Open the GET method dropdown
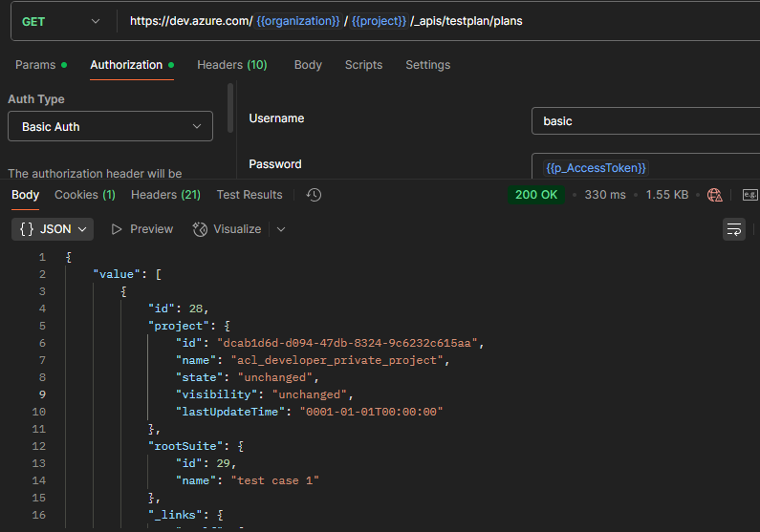Viewport: 760px width, 532px height. point(60,21)
